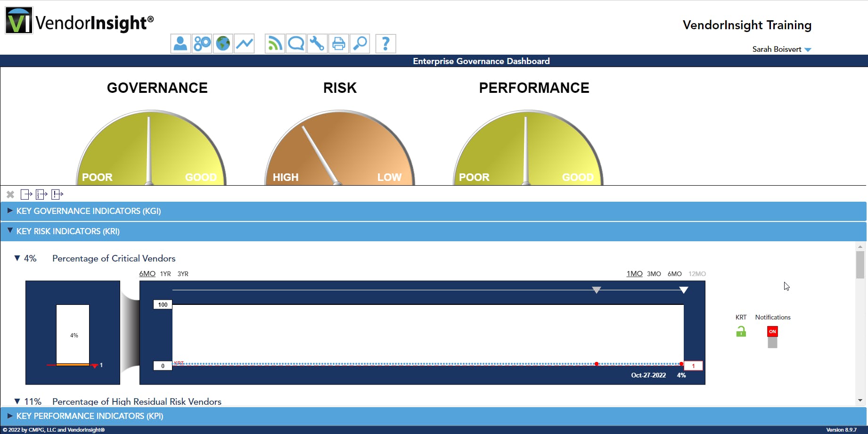Click the gears configuration toolbar icon
This screenshot has height=434, width=868.
(x=202, y=44)
